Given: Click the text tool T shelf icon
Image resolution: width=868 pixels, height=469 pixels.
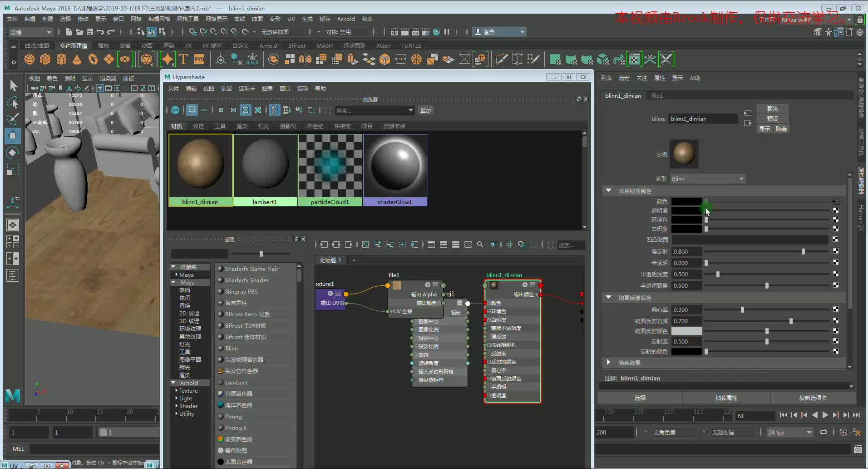Looking at the screenshot, I should point(183,59).
